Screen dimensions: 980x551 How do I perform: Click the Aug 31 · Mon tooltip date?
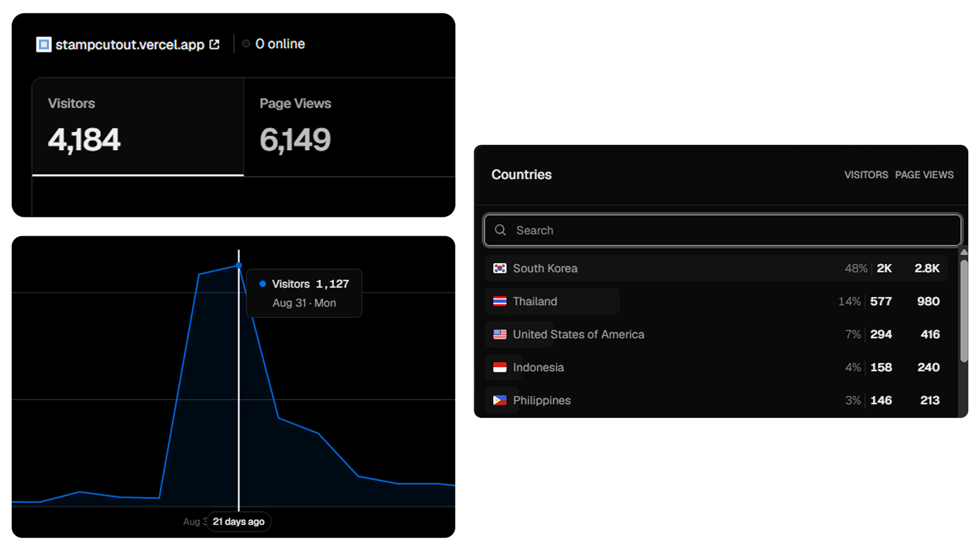click(304, 303)
